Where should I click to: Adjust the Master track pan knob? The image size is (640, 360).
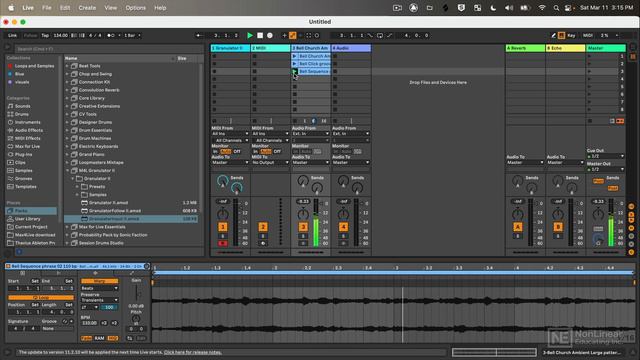[x=598, y=214]
